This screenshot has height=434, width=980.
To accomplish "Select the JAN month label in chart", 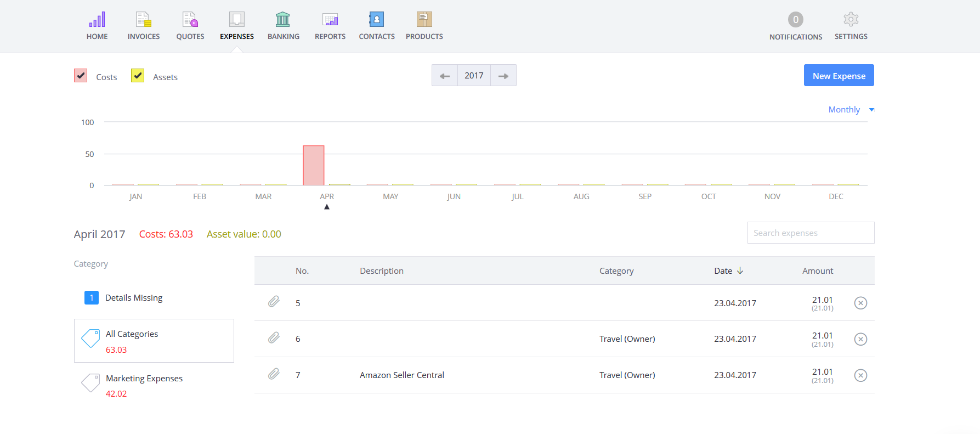I will click(x=136, y=196).
